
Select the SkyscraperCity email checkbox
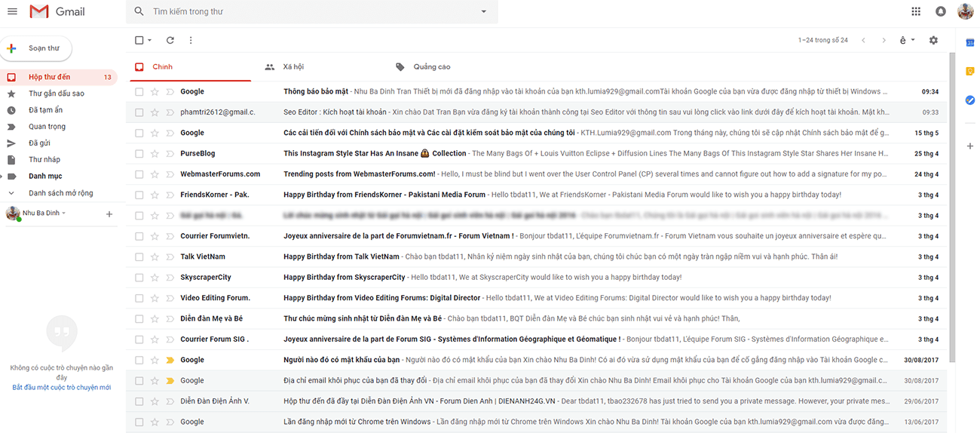click(x=139, y=277)
